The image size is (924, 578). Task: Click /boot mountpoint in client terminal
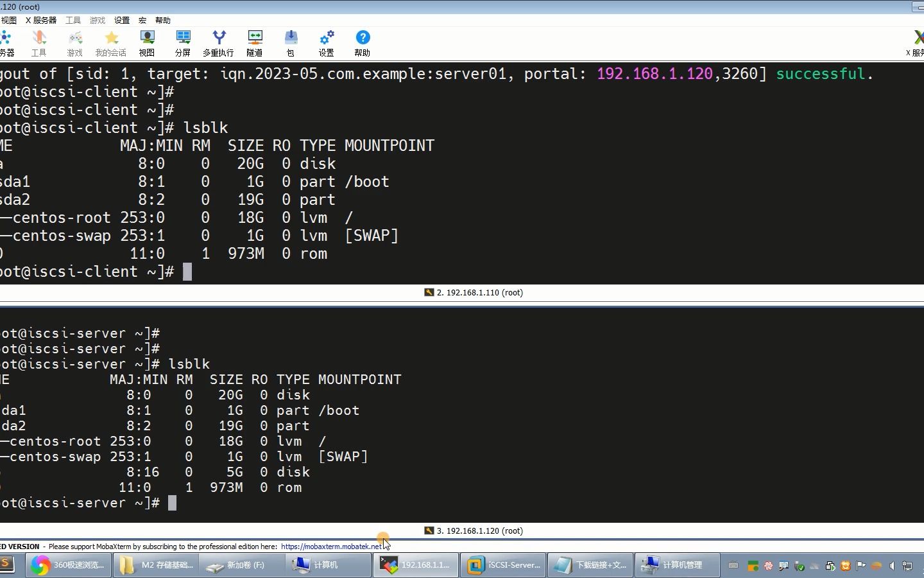click(367, 182)
